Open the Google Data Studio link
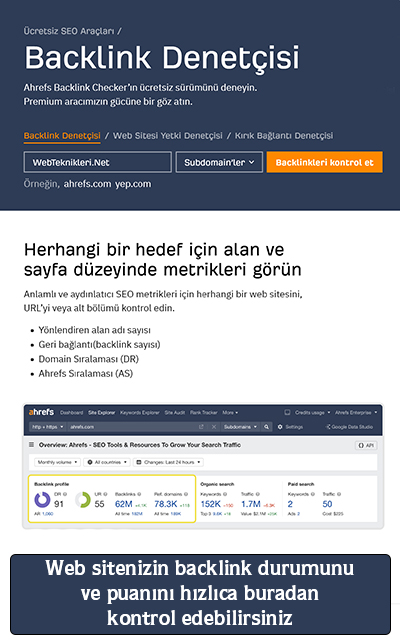Image resolution: width=400 pixels, height=640 pixels. 349,427
